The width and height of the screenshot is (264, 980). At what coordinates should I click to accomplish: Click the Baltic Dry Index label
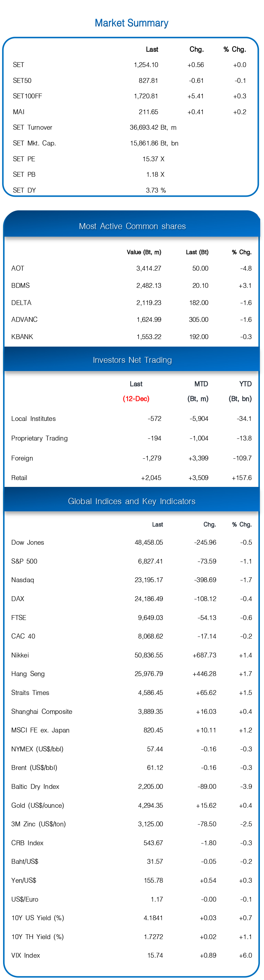[35, 786]
